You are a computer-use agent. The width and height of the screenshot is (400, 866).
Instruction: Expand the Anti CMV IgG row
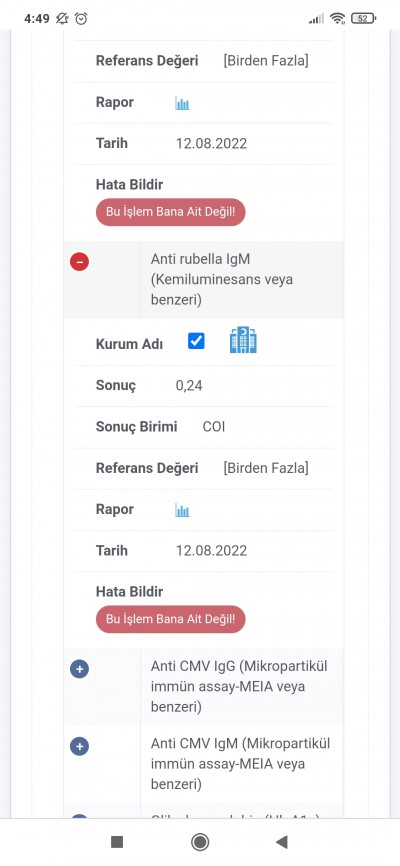coord(80,669)
